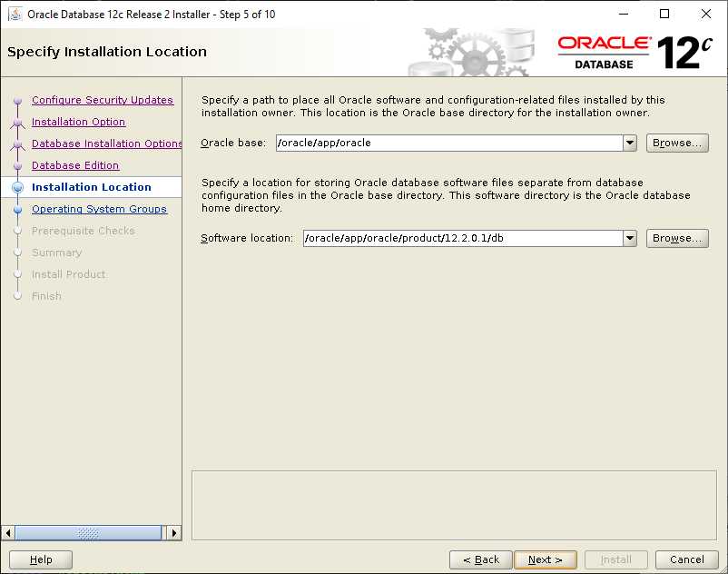Select Installation Location step in sidebar
Screen dimensions: 728x574
point(92,187)
